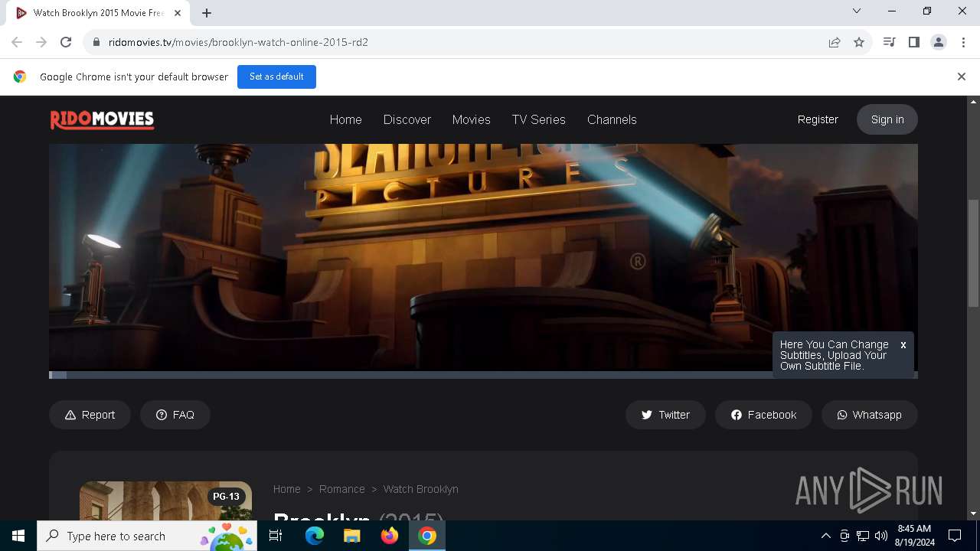Image resolution: width=980 pixels, height=551 pixels.
Task: Launch Microsoft Edge from the taskbar
Action: pos(315,536)
